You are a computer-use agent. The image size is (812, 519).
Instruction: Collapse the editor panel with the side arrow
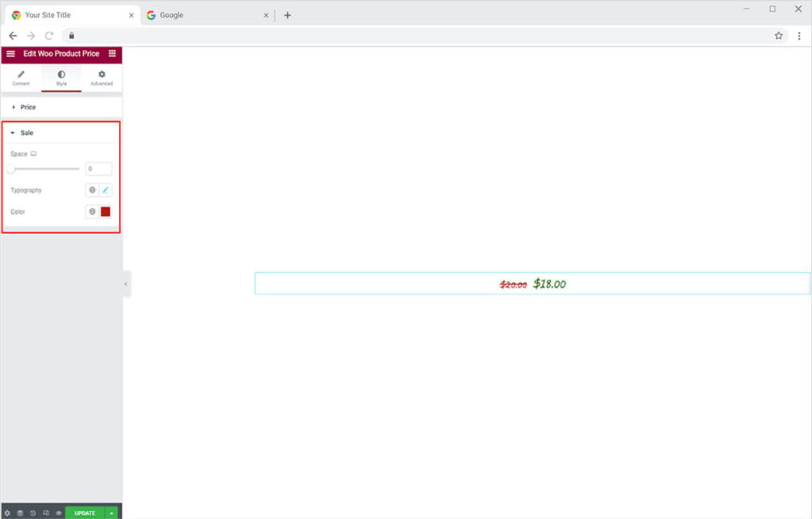[126, 284]
